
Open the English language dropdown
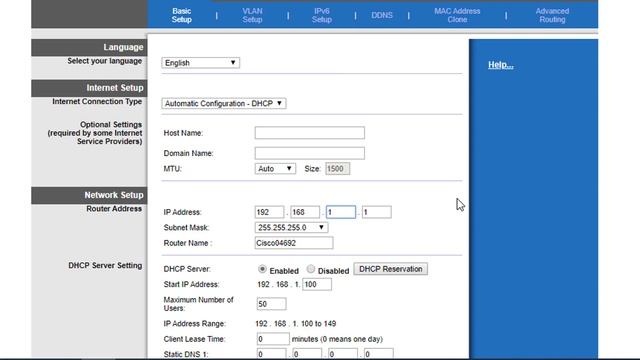(x=200, y=63)
